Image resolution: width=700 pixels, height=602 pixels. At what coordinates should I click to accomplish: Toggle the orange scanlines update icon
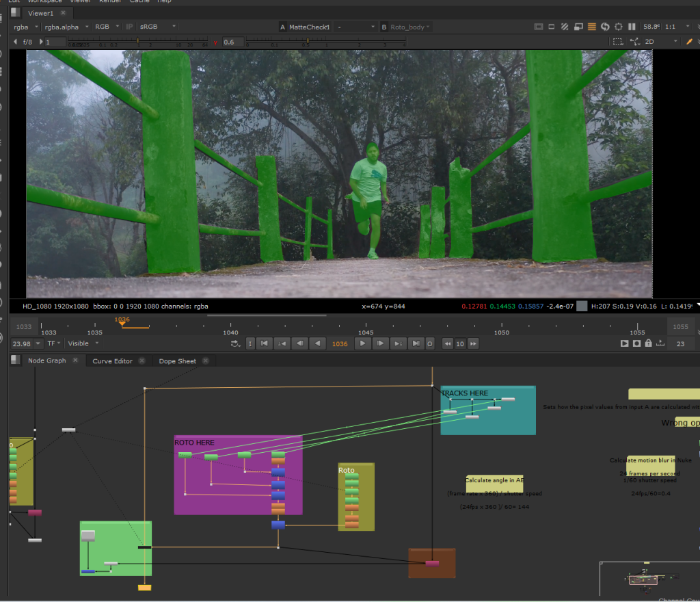592,27
